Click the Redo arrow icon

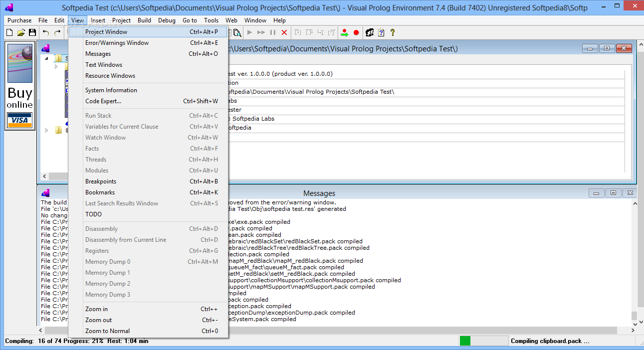57,32
